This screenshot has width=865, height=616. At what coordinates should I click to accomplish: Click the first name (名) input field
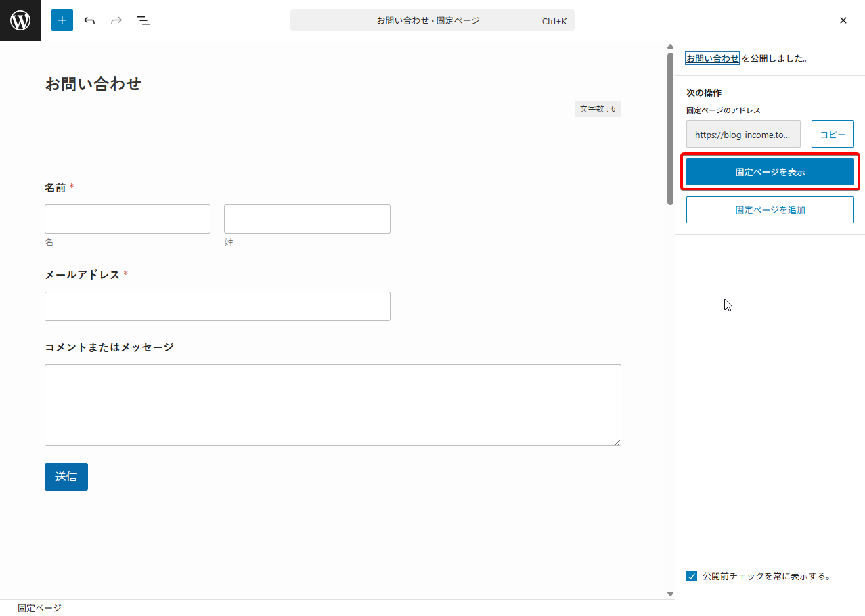(127, 219)
